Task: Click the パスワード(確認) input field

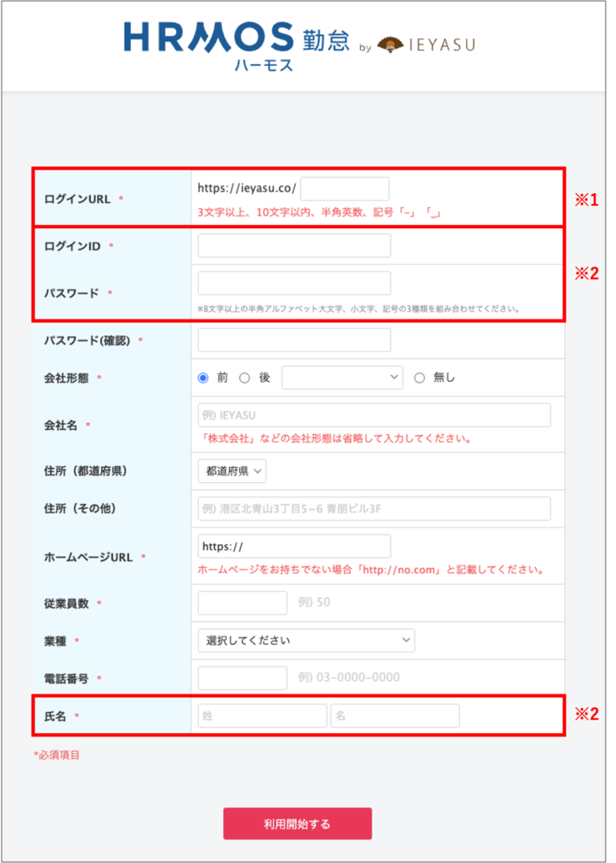Action: 294,340
